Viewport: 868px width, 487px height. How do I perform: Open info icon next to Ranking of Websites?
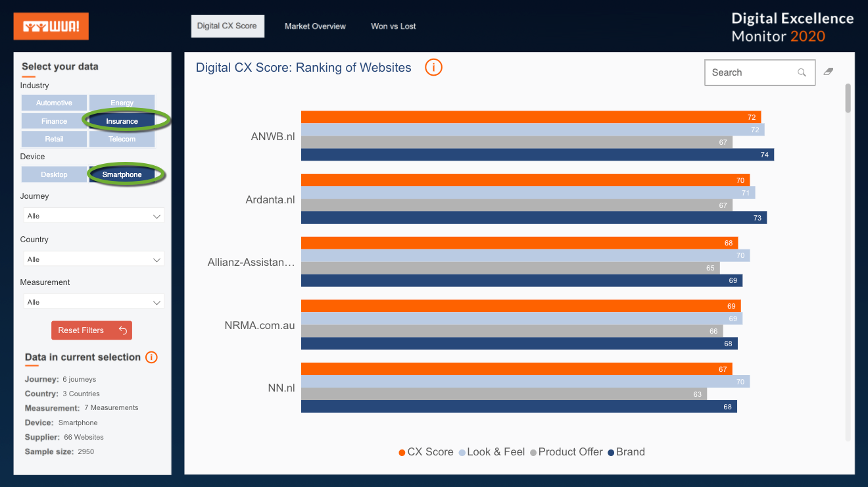point(433,67)
